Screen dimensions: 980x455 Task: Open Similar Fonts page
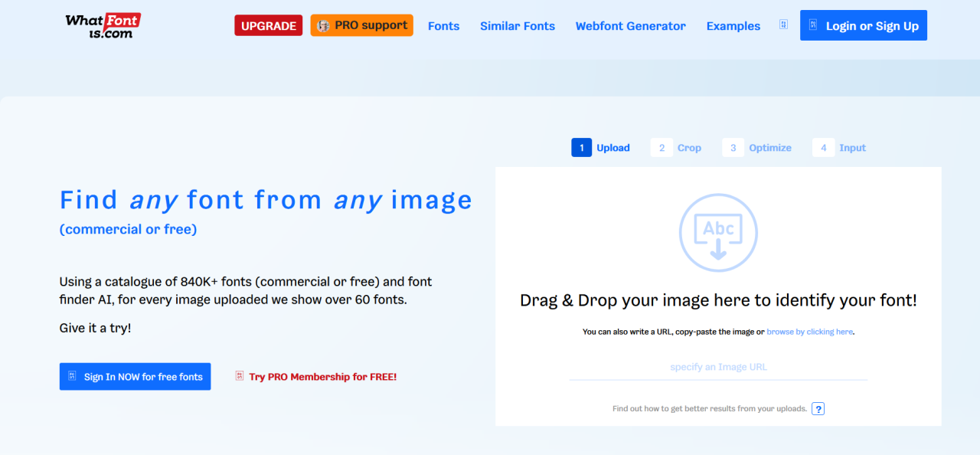(517, 26)
